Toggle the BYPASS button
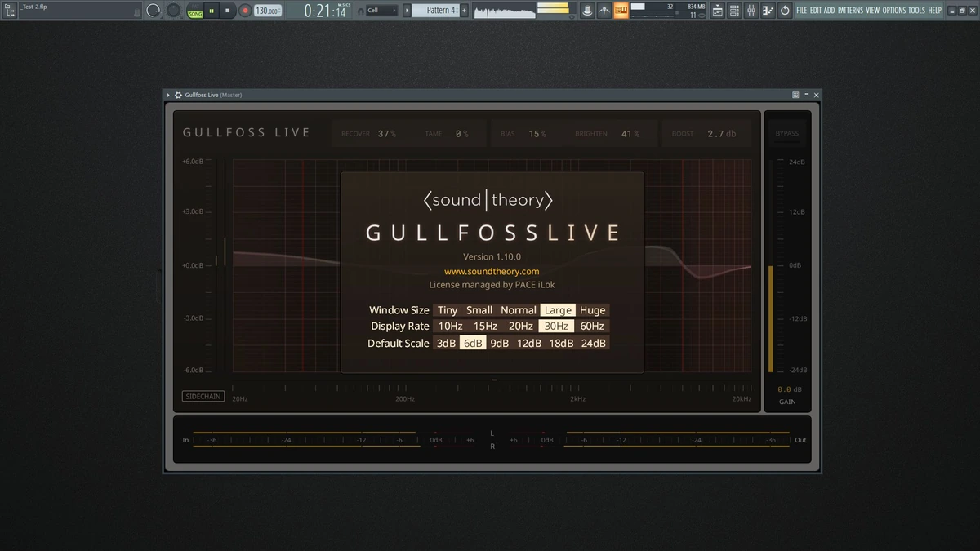980x551 pixels. coord(787,133)
